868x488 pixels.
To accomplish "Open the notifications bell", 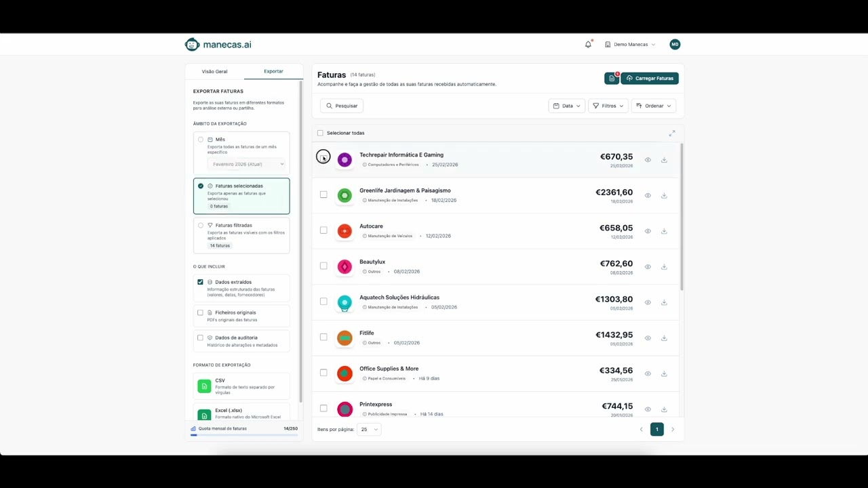I will pos(588,45).
